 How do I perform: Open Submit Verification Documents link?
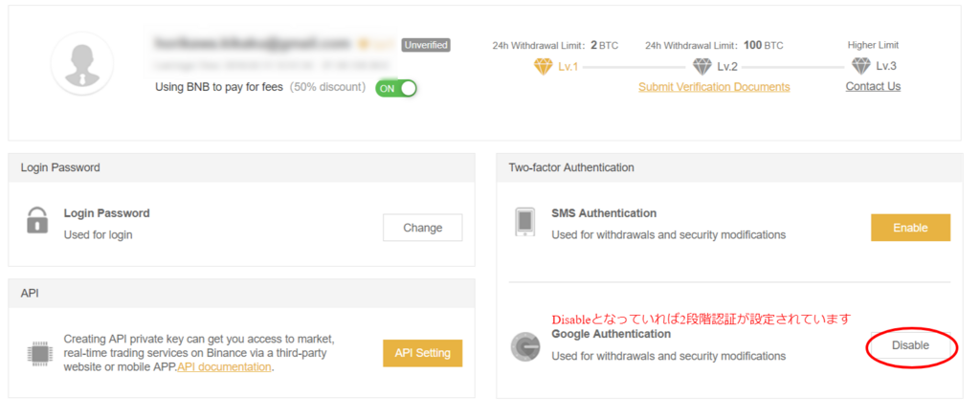pyautogui.click(x=714, y=87)
